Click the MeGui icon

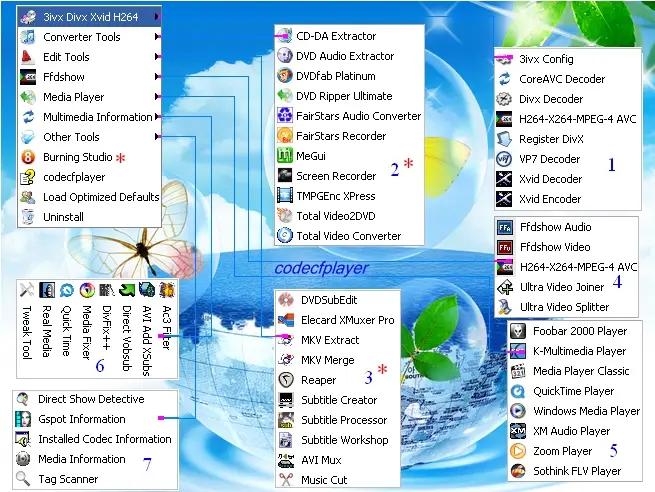point(285,155)
